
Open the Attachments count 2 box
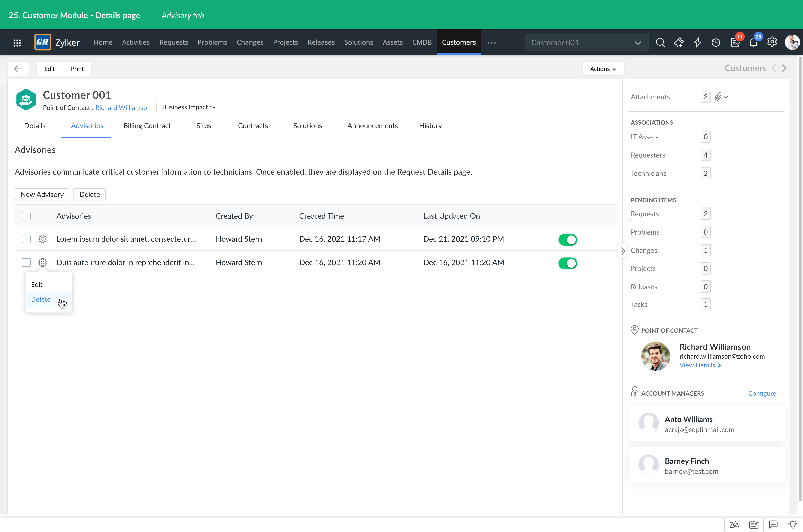705,97
